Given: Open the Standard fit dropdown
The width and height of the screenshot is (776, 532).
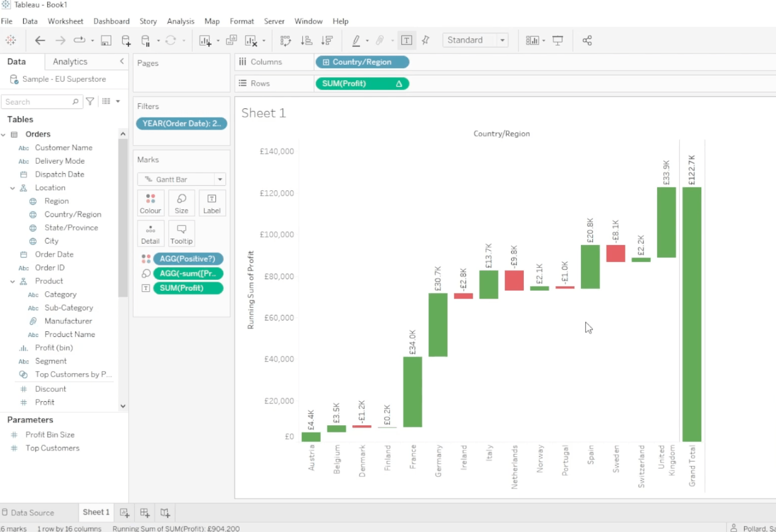Looking at the screenshot, I should pyautogui.click(x=502, y=40).
